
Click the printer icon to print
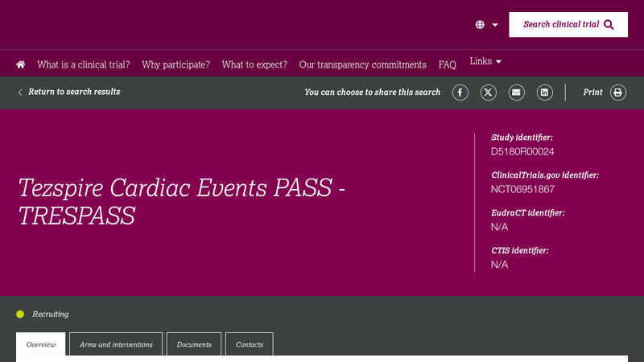[x=617, y=93]
